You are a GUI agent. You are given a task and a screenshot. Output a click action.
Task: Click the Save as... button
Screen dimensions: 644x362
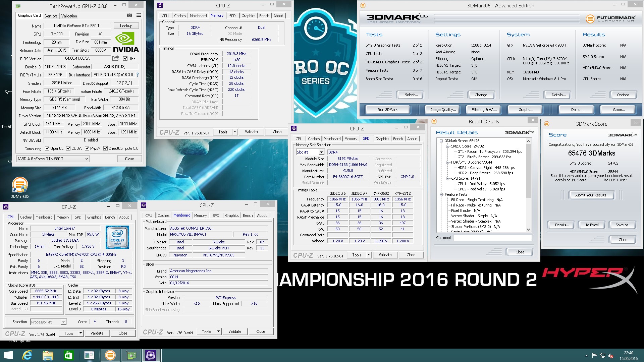pyautogui.click(x=623, y=225)
